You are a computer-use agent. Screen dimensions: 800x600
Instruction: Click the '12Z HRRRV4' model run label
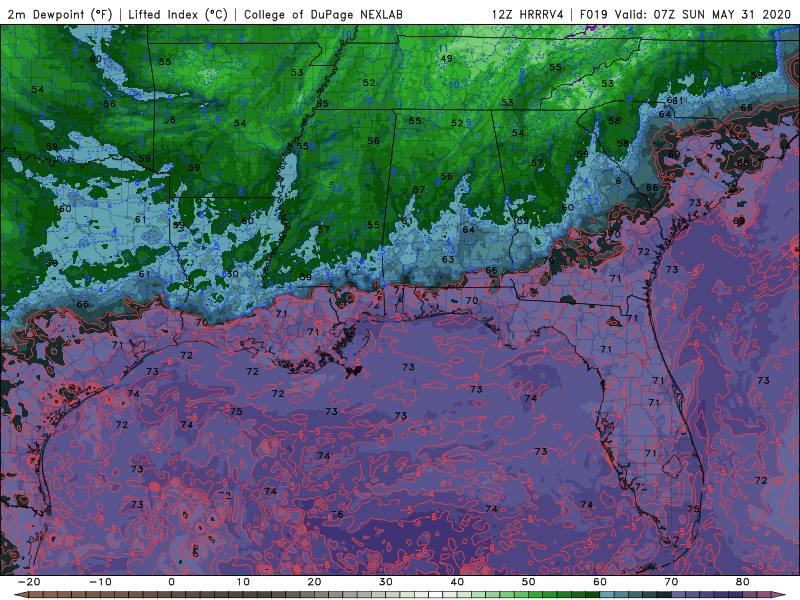click(x=528, y=14)
